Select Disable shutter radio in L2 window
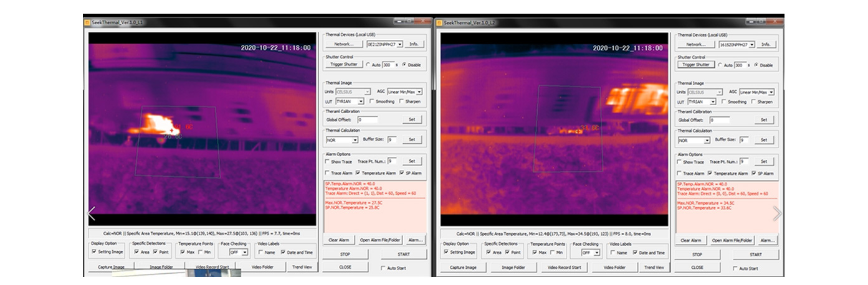 click(757, 65)
